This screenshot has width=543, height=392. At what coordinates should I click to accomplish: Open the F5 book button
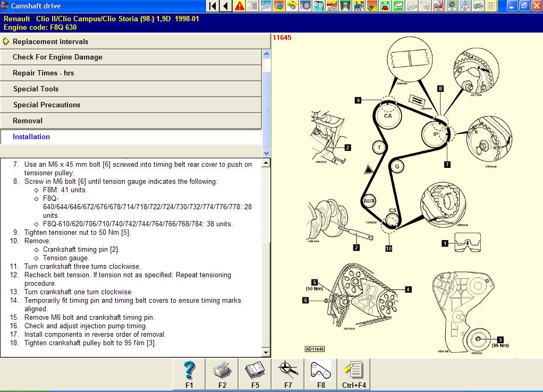(255, 374)
